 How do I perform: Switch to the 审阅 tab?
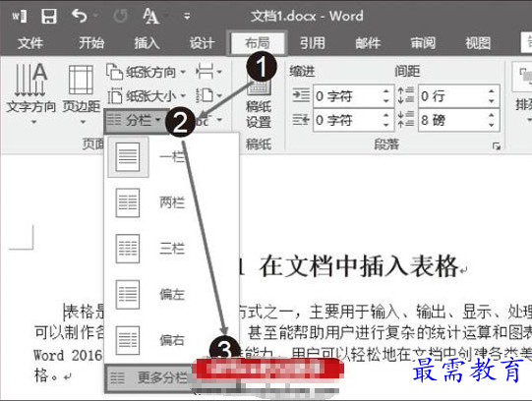point(423,43)
